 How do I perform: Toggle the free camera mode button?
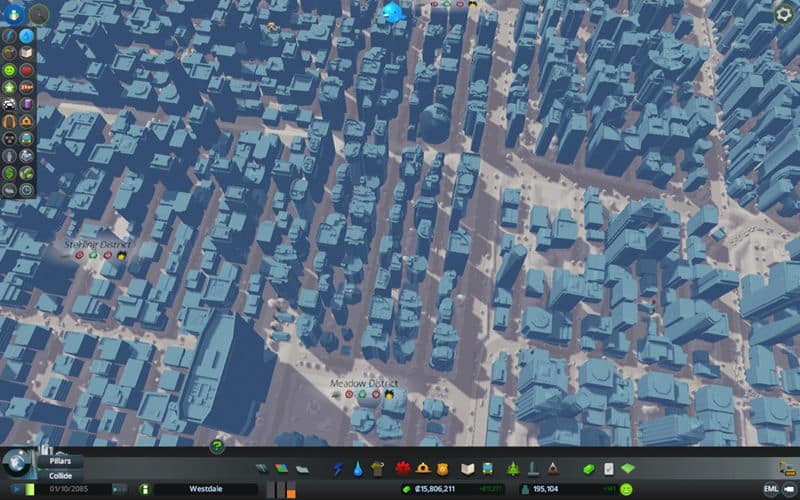coord(790,489)
